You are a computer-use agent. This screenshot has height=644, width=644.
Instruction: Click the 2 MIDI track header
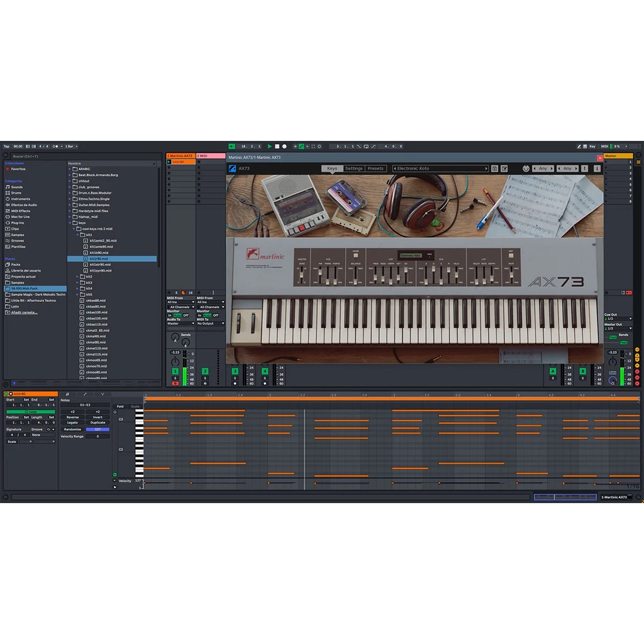[211, 156]
